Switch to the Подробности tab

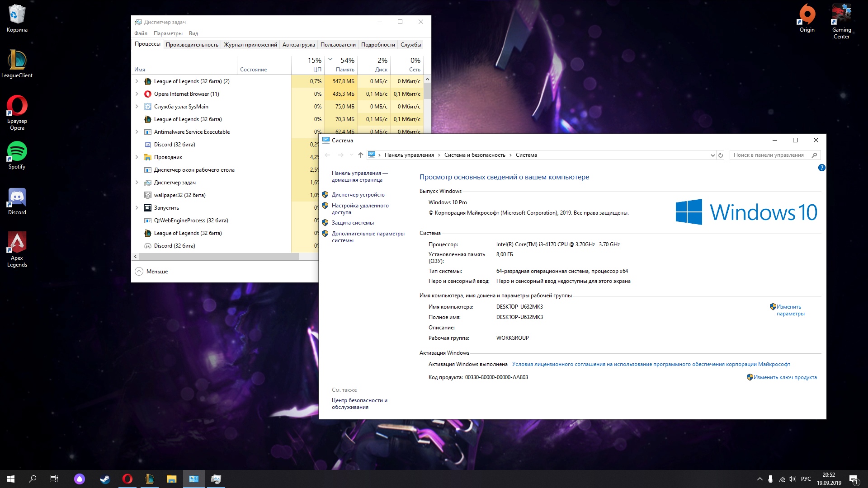tap(378, 45)
